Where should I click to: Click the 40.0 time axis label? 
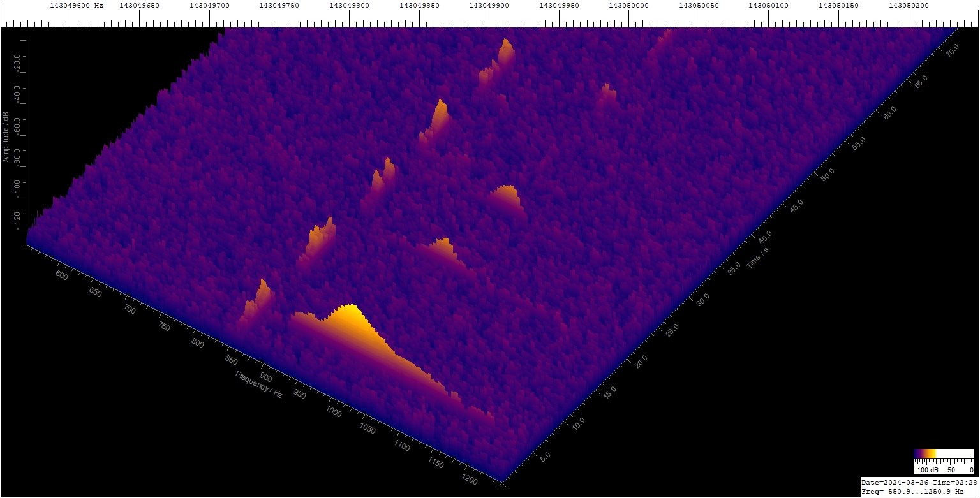(x=765, y=237)
